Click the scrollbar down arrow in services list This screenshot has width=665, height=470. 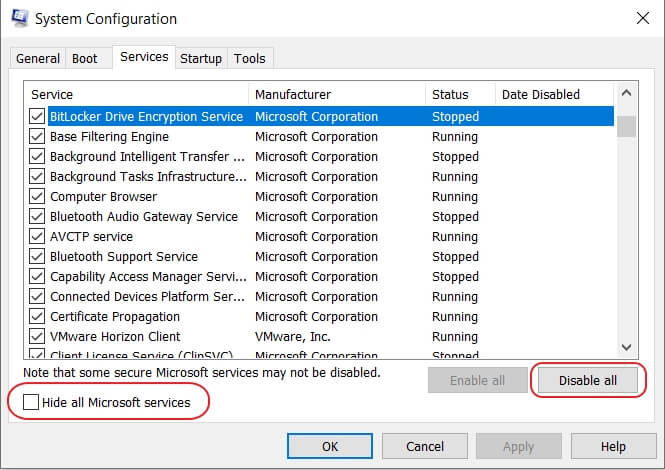(x=627, y=346)
